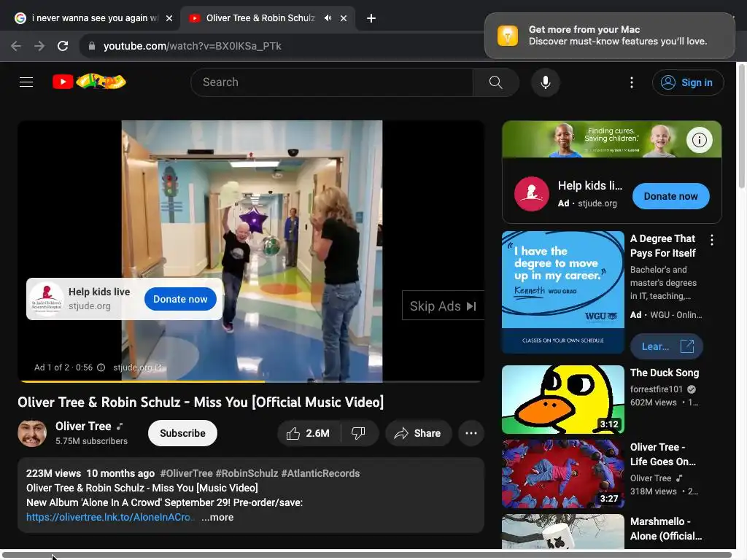The image size is (747, 560).
Task: Open the olivertree.lnk.to/AloneInACro link
Action: pyautogui.click(x=111, y=517)
